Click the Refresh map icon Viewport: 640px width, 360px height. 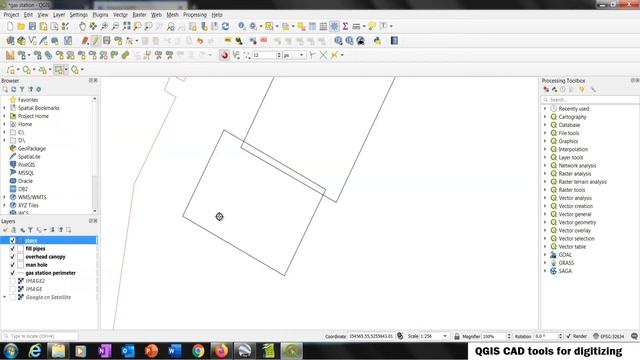coord(225,27)
